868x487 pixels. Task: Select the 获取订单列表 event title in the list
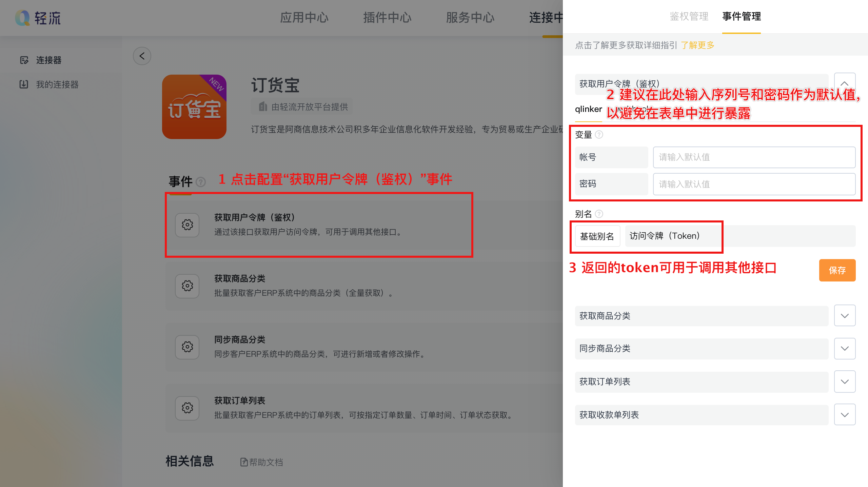point(240,401)
